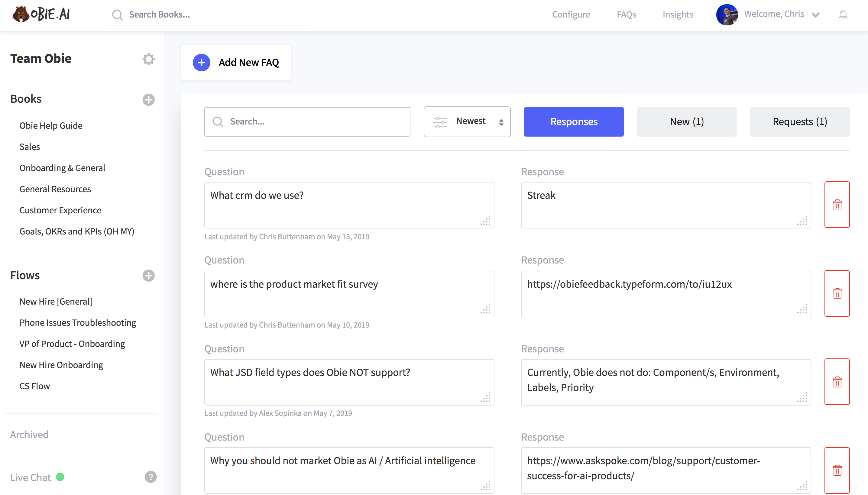Click the filter sliders icon beside Newest
The height and width of the screenshot is (495, 868).
pyautogui.click(x=440, y=122)
